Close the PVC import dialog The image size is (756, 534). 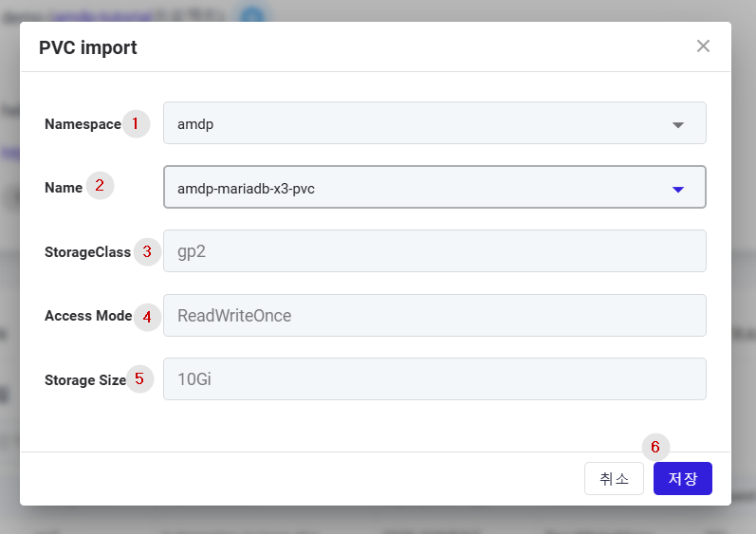pyautogui.click(x=703, y=46)
